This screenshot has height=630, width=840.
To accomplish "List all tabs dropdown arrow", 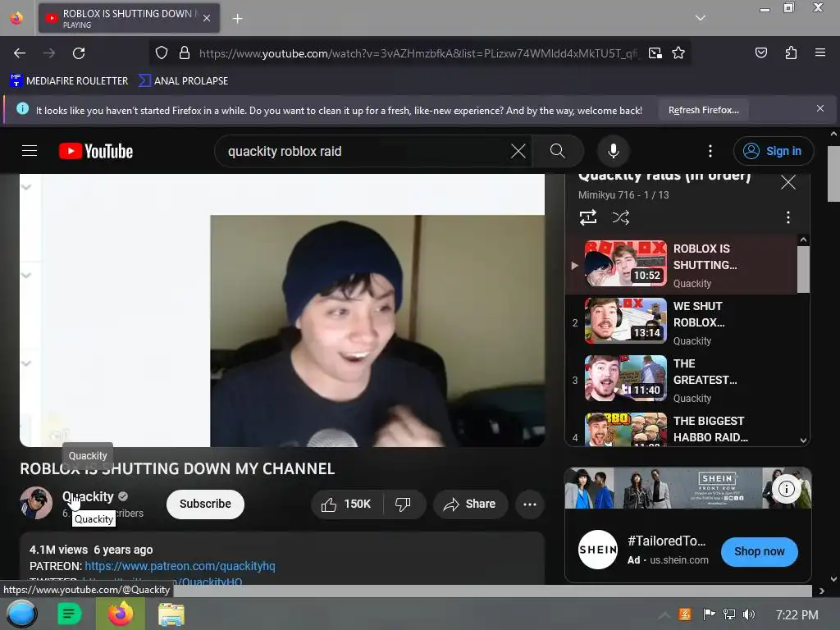I will tap(701, 18).
